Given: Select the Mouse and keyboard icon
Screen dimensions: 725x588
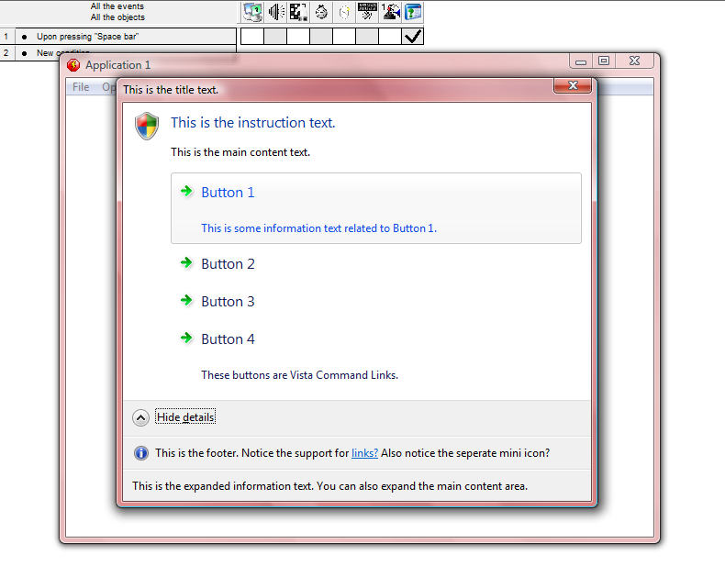Looking at the screenshot, I should (x=367, y=12).
